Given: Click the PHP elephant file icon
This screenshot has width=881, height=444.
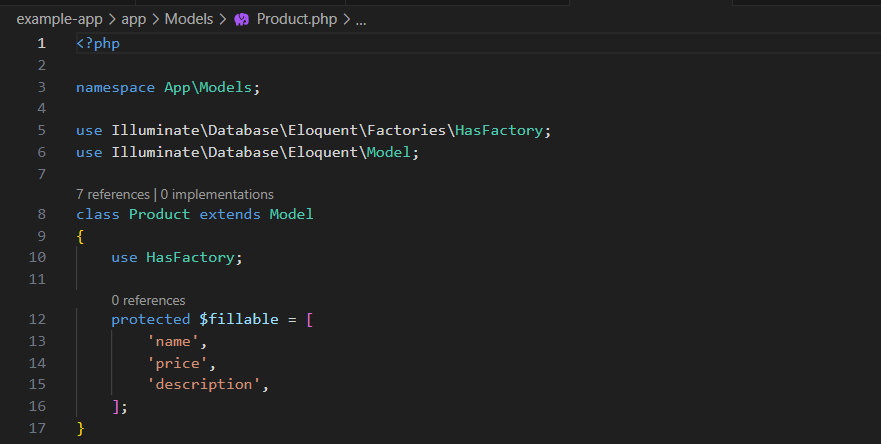Looking at the screenshot, I should tap(242, 20).
